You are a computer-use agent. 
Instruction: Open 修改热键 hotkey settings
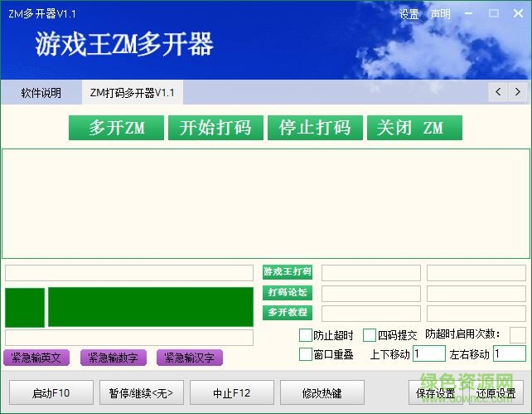pyautogui.click(x=322, y=392)
